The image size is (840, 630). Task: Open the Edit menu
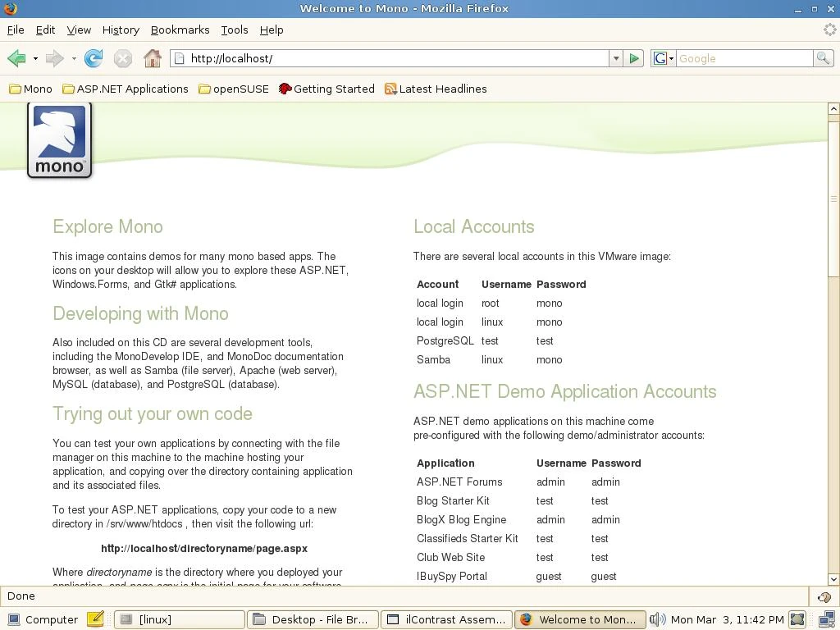(46, 30)
